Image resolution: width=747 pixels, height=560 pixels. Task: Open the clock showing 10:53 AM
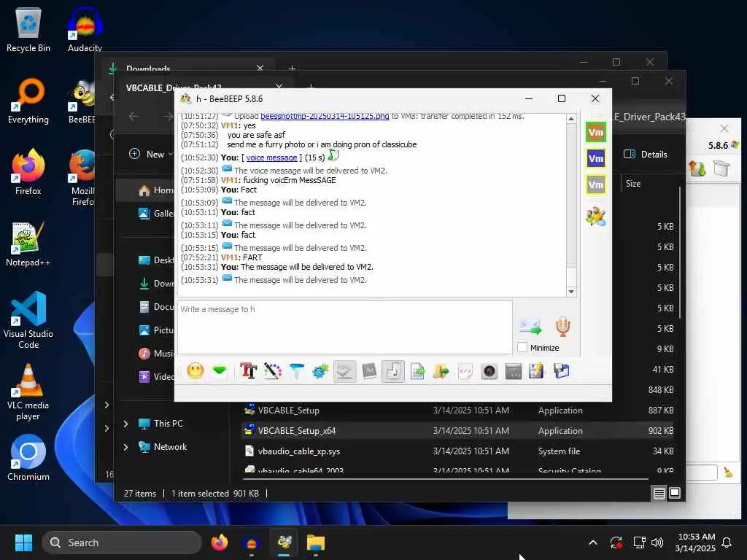tap(695, 542)
